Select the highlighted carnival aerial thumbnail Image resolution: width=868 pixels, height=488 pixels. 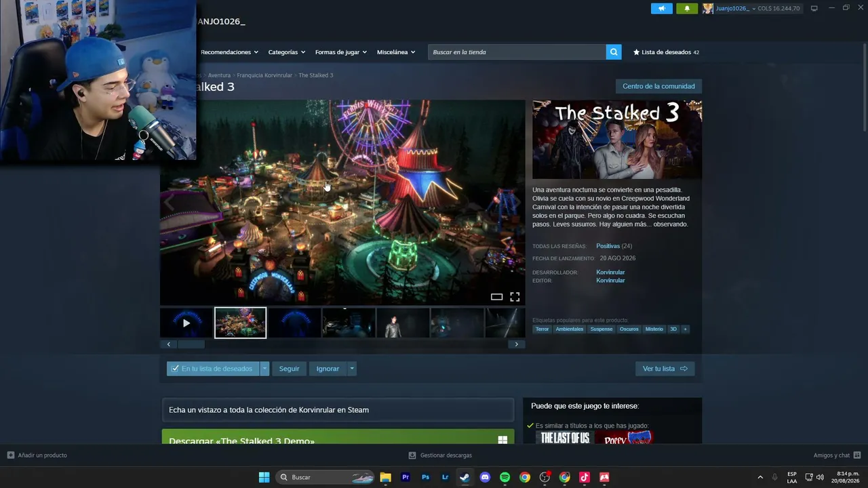(241, 323)
